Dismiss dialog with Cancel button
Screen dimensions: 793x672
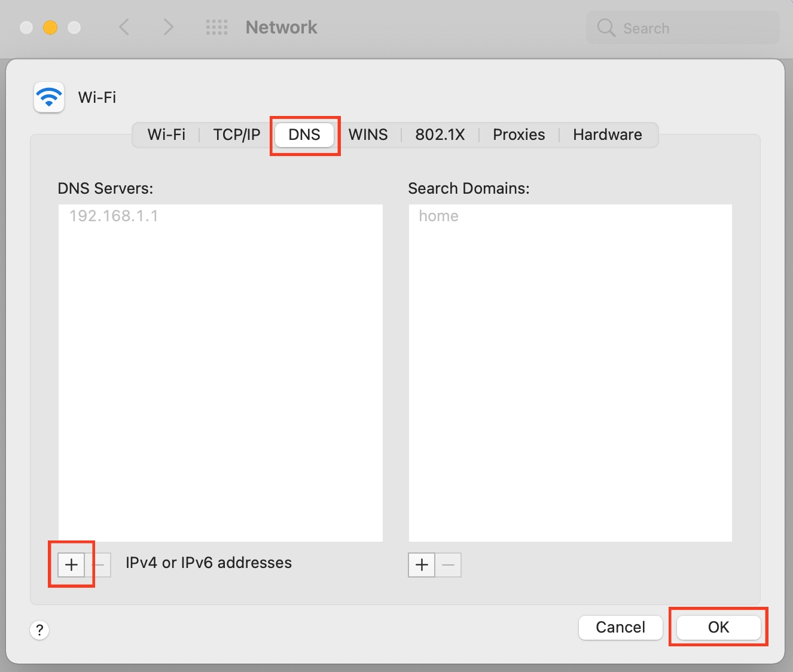pyautogui.click(x=621, y=627)
